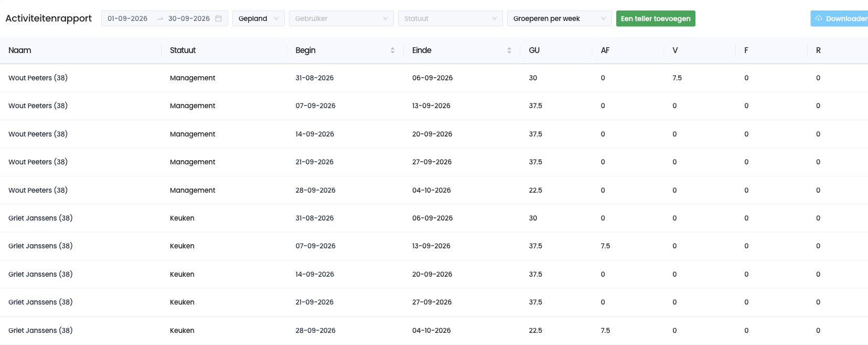
Task: Click the Activiteitenrapport page title
Action: coord(48,18)
